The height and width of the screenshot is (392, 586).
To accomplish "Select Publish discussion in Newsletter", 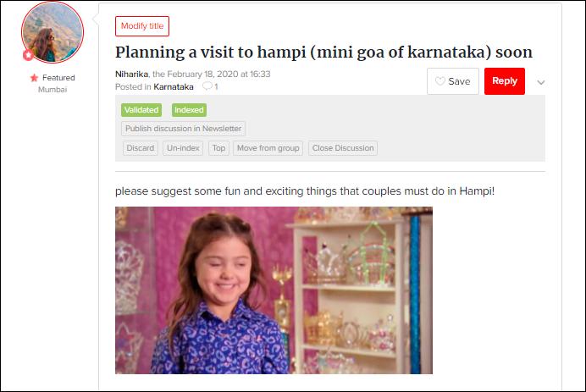I will (x=183, y=129).
